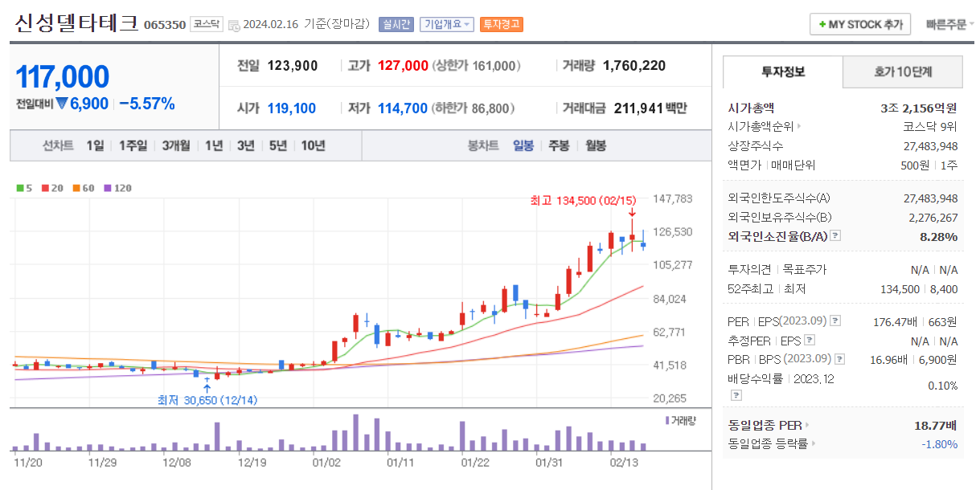Click the 코스닥 market badge
Image resolution: width=980 pixels, height=490 pixels.
207,24
